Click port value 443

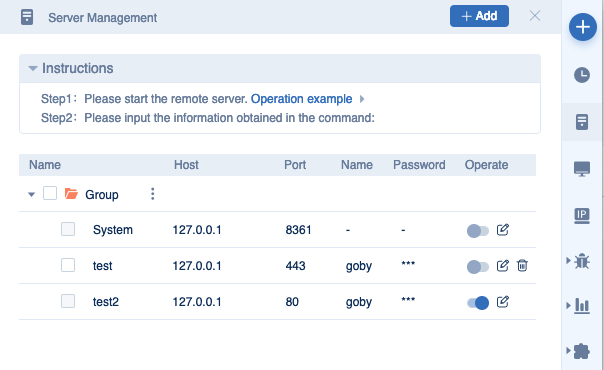pos(295,266)
